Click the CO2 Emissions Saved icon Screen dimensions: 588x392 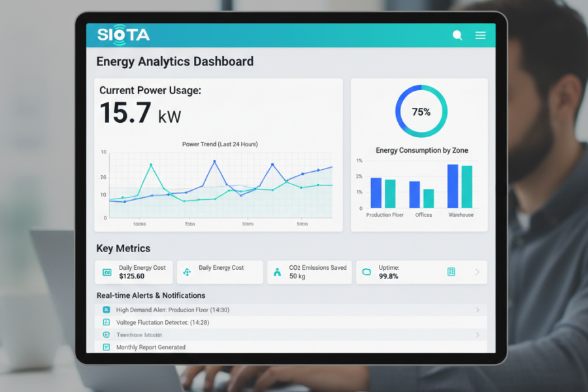(x=277, y=272)
